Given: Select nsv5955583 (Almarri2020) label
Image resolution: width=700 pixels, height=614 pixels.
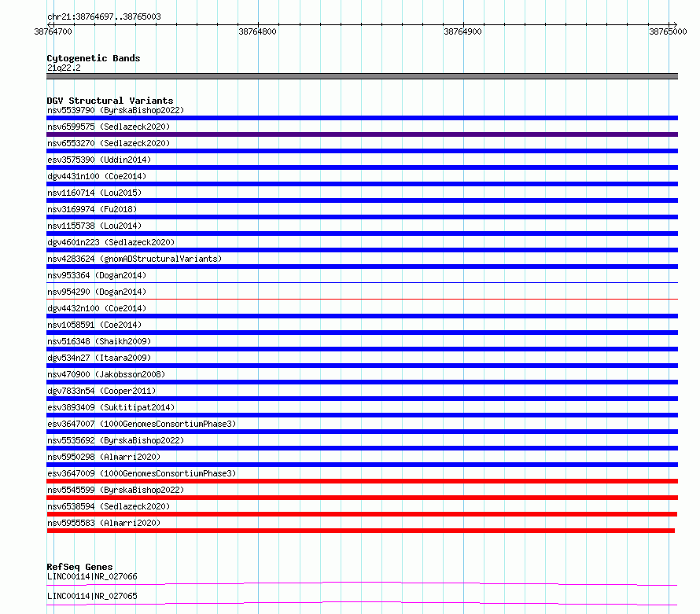Looking at the screenshot, I should [x=104, y=523].
